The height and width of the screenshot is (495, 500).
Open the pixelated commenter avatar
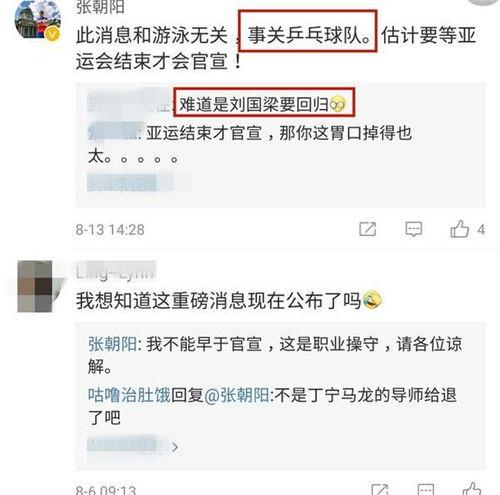click(x=37, y=287)
